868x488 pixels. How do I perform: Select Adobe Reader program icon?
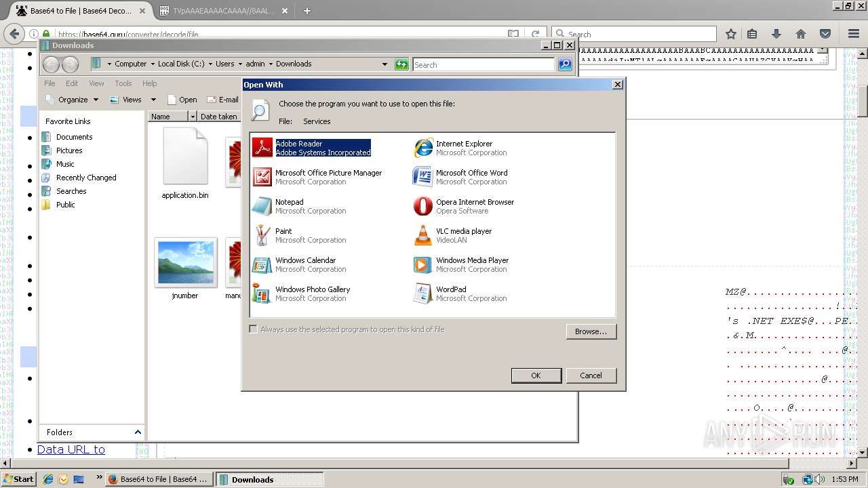click(x=262, y=148)
